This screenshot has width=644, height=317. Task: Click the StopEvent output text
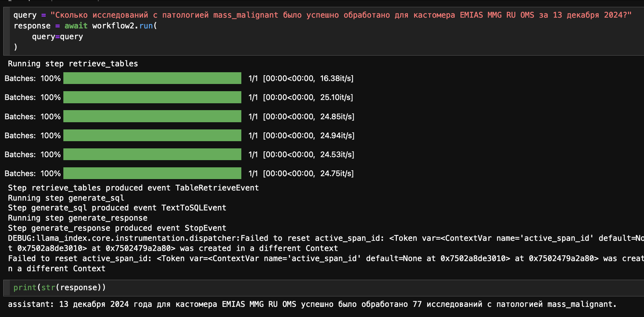(205, 228)
